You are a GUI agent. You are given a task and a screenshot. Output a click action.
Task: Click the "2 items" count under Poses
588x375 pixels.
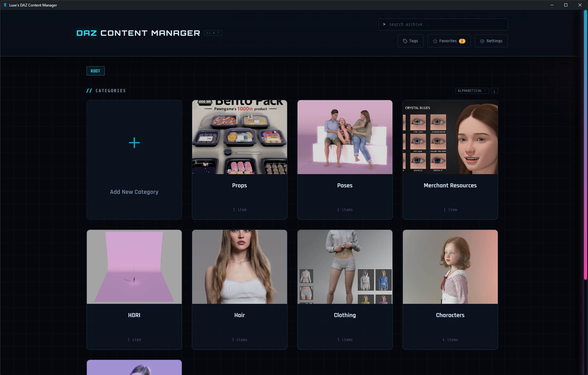tap(345, 210)
